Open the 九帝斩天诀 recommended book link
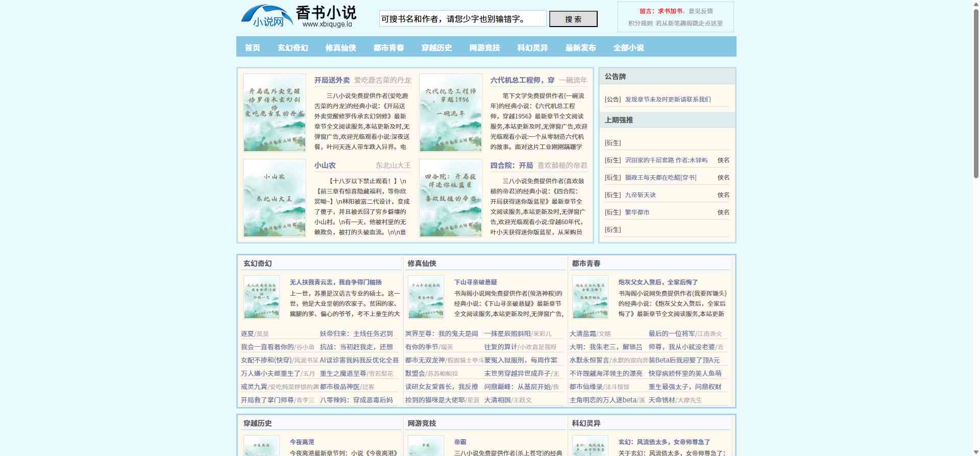This screenshot has height=456, width=980. click(x=640, y=195)
